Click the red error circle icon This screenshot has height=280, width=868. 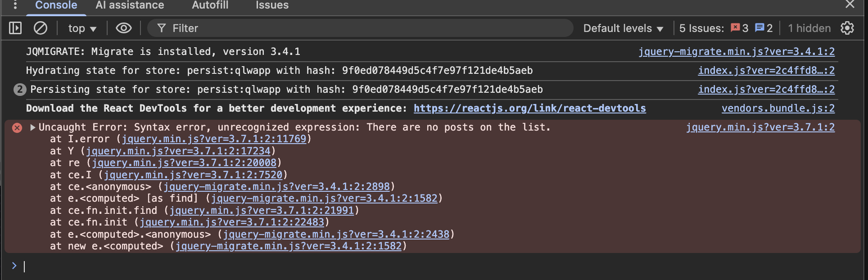point(17,128)
